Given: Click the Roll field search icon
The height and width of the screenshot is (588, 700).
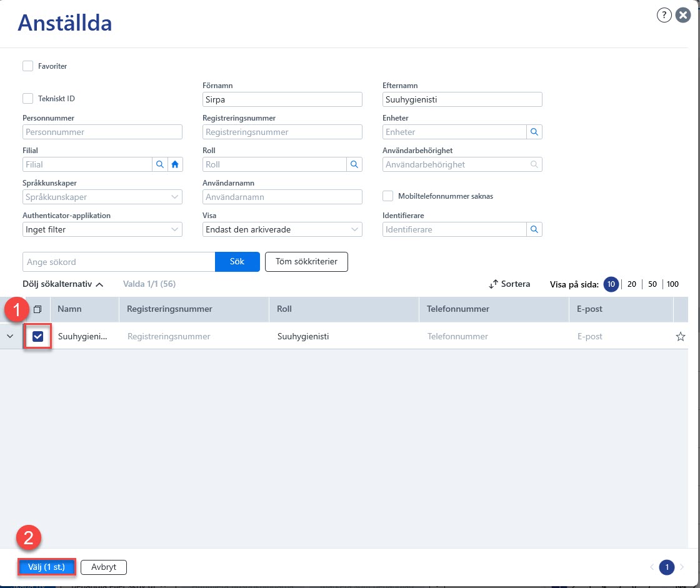Looking at the screenshot, I should (354, 164).
